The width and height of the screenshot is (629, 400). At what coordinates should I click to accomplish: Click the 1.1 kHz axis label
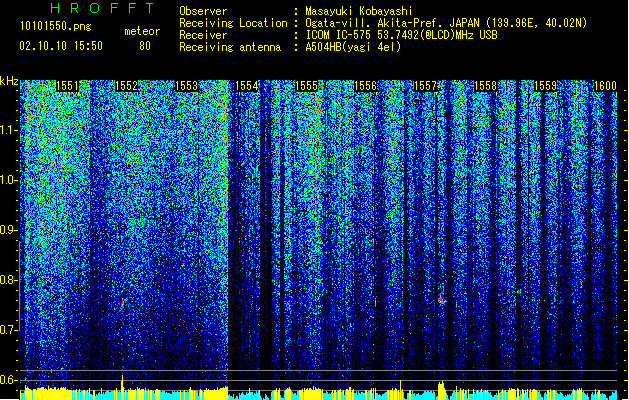[9, 130]
